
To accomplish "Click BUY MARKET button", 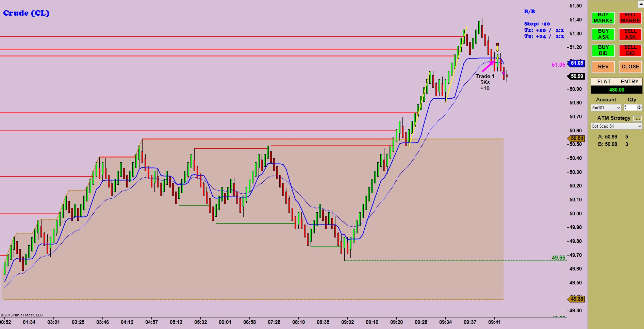I will pyautogui.click(x=603, y=18).
